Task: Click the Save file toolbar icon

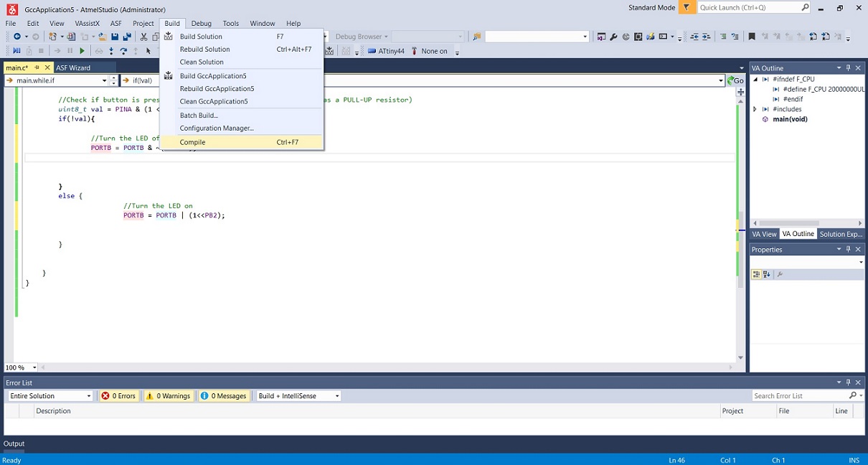Action: point(115,37)
